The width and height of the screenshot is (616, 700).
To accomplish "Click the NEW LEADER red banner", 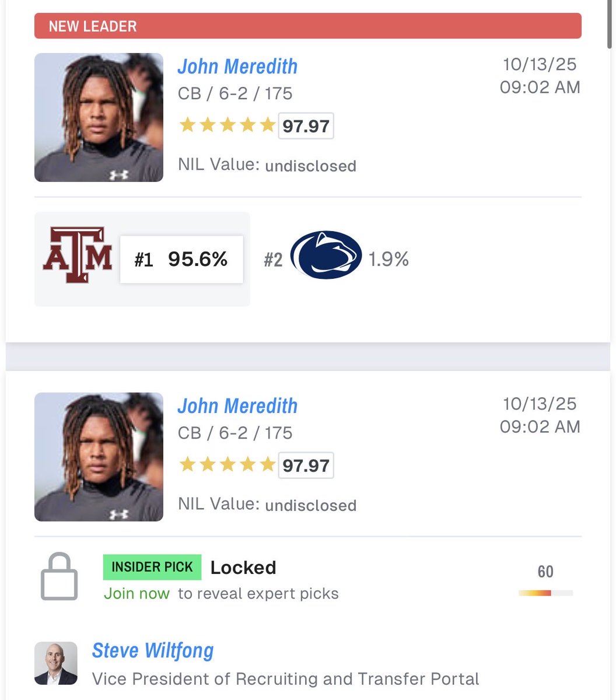I will point(307,26).
